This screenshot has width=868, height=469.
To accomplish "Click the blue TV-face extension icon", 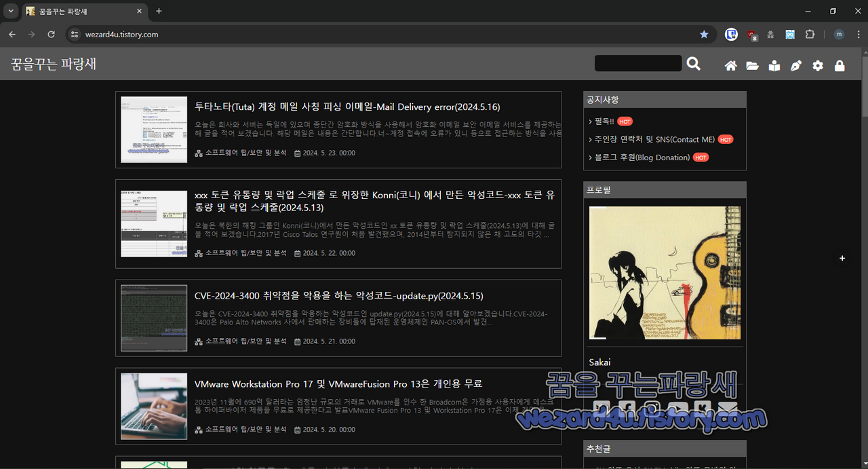I will point(790,35).
